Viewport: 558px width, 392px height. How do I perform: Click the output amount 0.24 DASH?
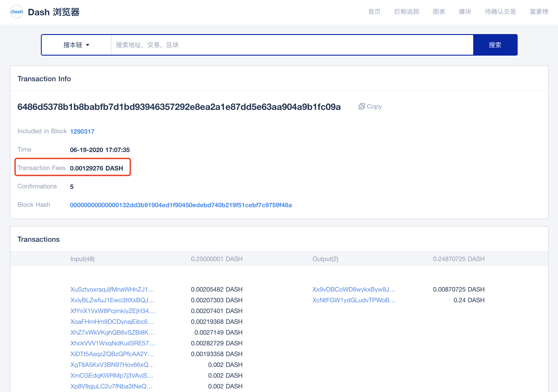(469, 300)
